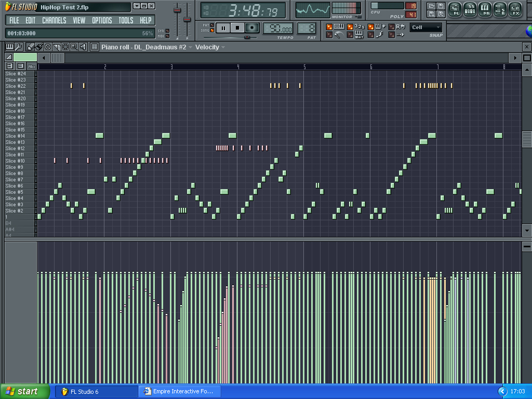Open the Tools menu

click(126, 20)
